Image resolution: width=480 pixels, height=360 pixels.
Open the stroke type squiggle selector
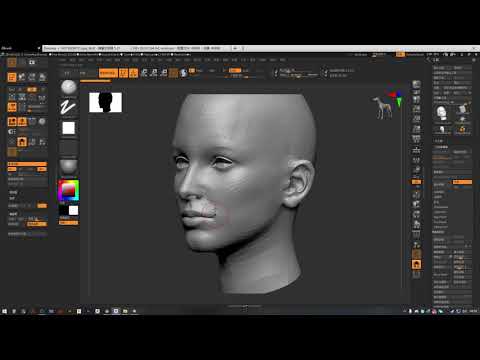(x=69, y=108)
